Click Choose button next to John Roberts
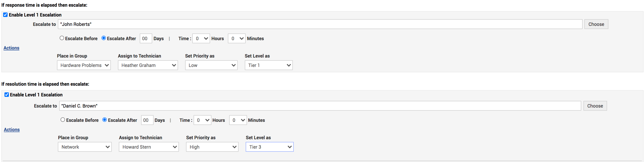This screenshot has width=644, height=162. click(596, 24)
